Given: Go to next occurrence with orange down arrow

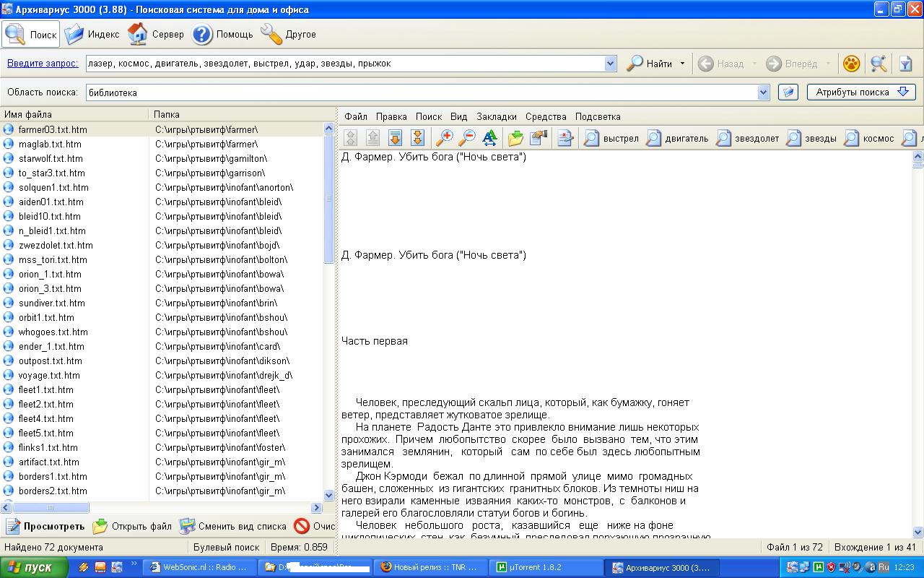Looking at the screenshot, I should (395, 138).
